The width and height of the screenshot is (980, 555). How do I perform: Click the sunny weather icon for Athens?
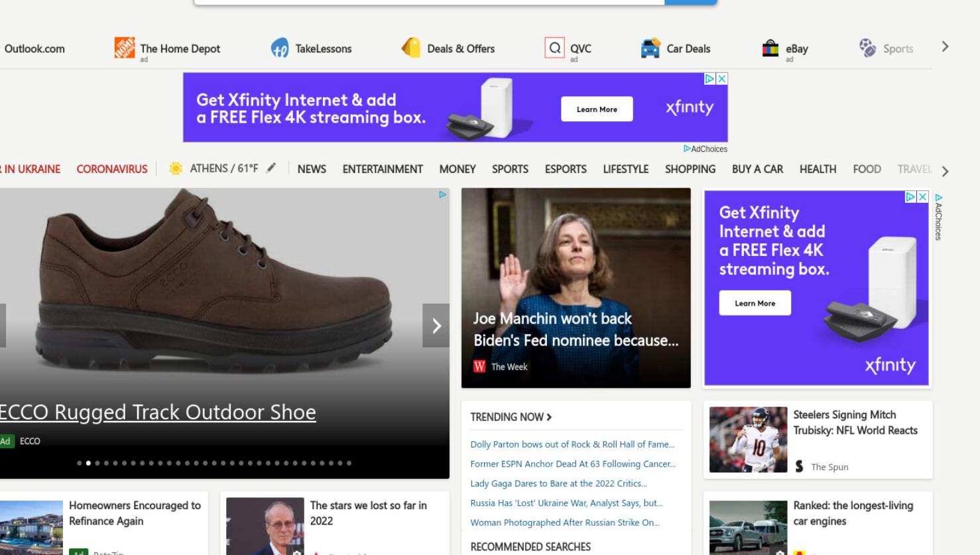pyautogui.click(x=176, y=168)
